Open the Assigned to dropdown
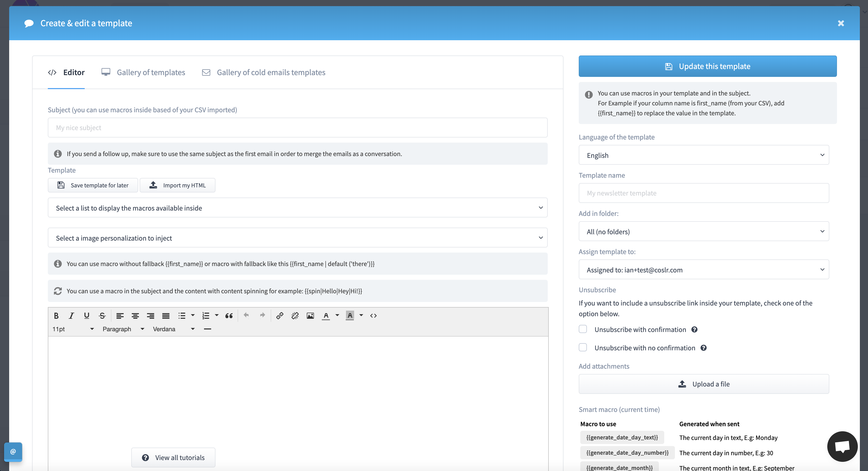This screenshot has height=471, width=868. [x=704, y=270]
